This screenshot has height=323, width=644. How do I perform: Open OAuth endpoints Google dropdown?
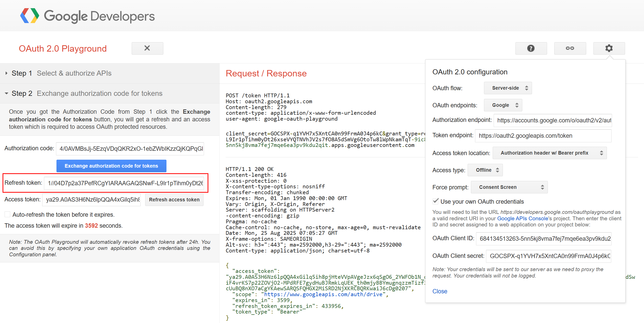tap(503, 105)
